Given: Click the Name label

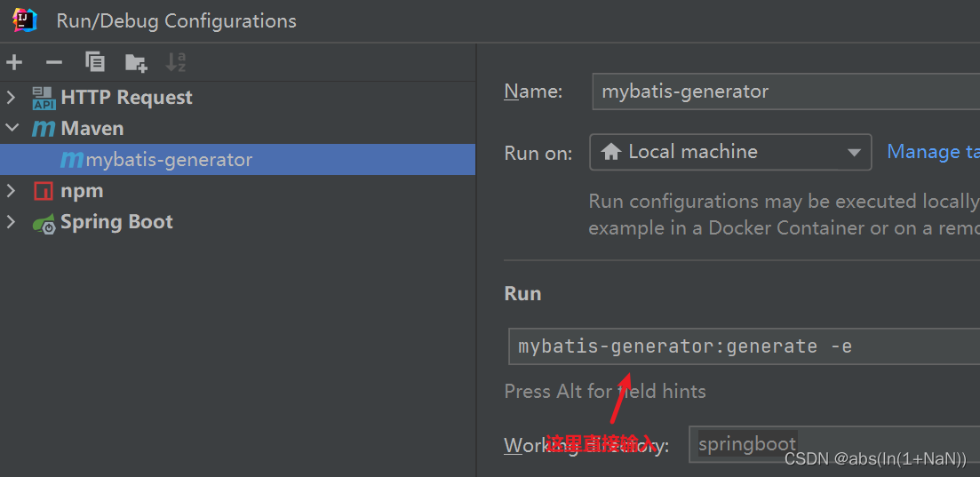Looking at the screenshot, I should coord(533,91).
